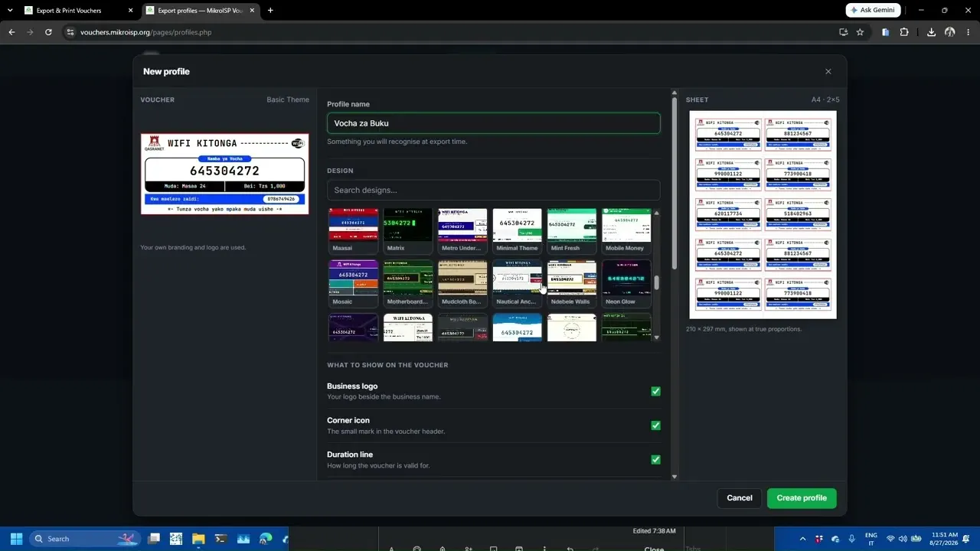Show hidden system tray icons

(802, 539)
